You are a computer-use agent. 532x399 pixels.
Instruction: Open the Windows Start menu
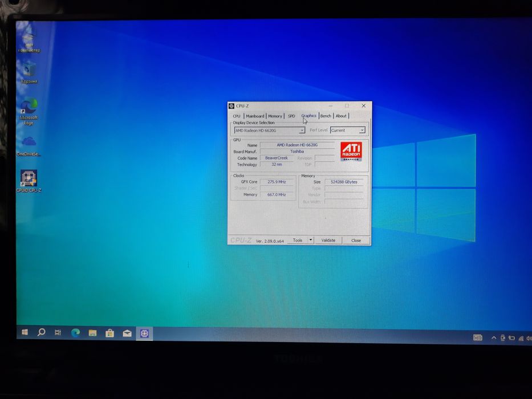pyautogui.click(x=25, y=332)
